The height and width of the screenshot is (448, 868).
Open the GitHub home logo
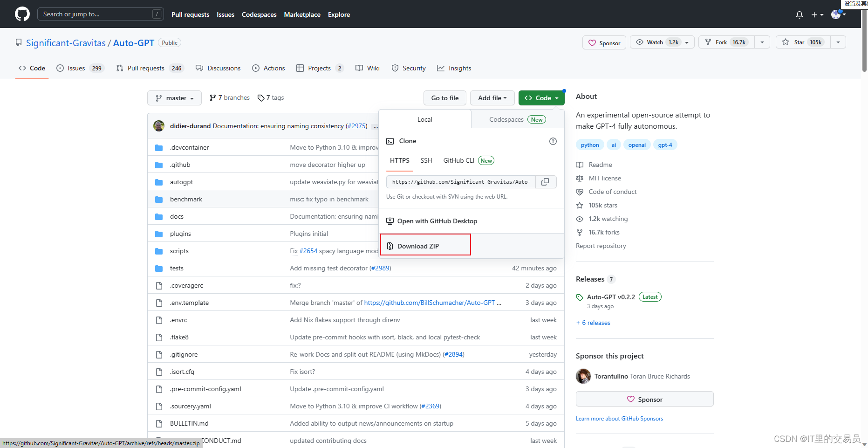click(x=22, y=14)
